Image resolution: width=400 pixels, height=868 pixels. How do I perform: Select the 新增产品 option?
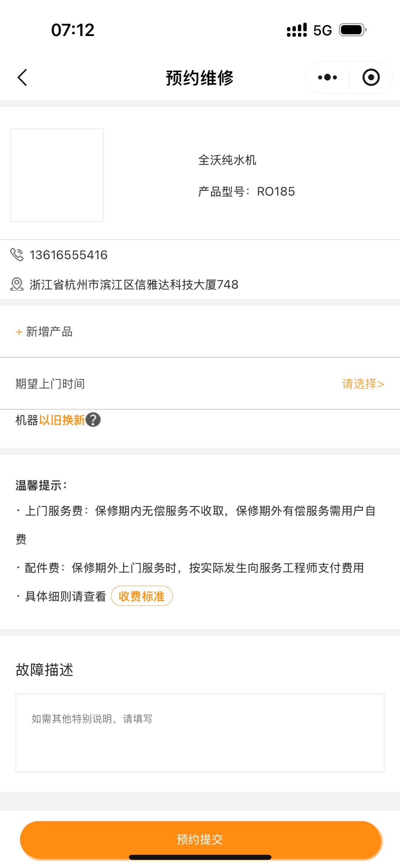coord(49,332)
